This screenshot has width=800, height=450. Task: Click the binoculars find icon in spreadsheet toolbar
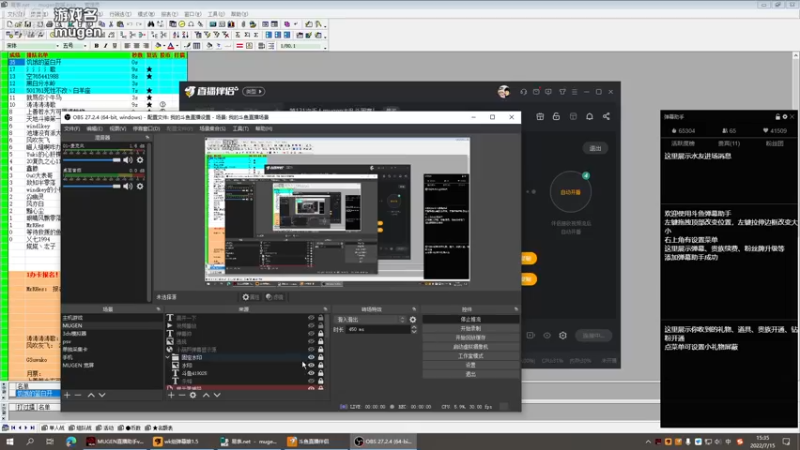click(151, 24)
